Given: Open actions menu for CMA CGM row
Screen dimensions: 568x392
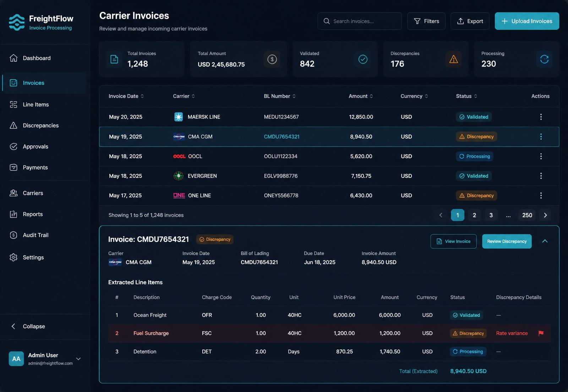Looking at the screenshot, I should click(541, 137).
